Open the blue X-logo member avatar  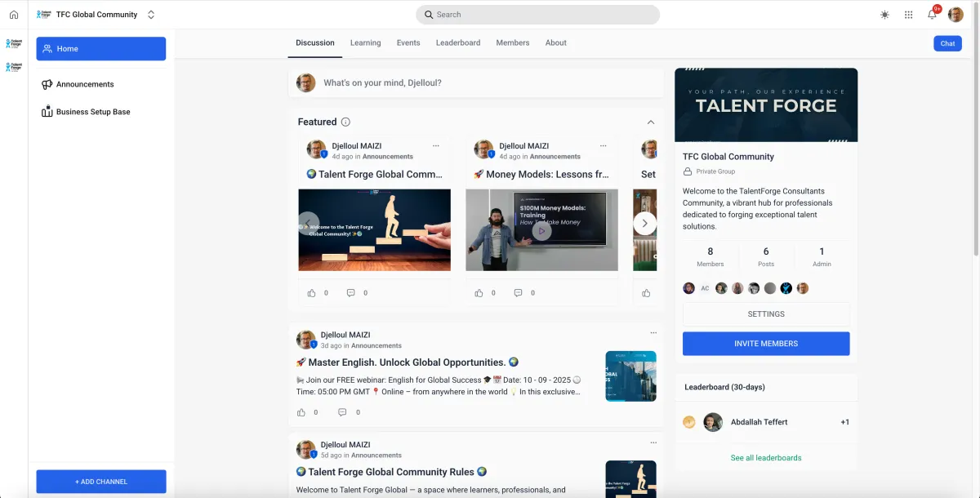[786, 288]
